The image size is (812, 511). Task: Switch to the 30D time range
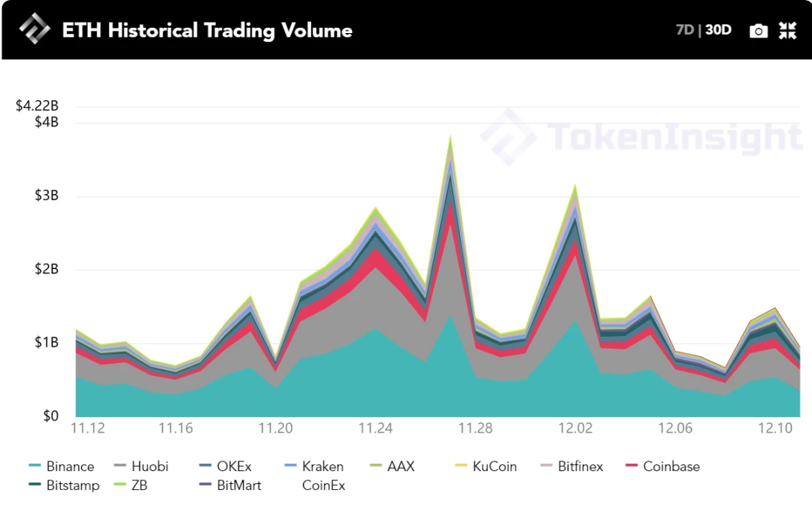point(718,29)
